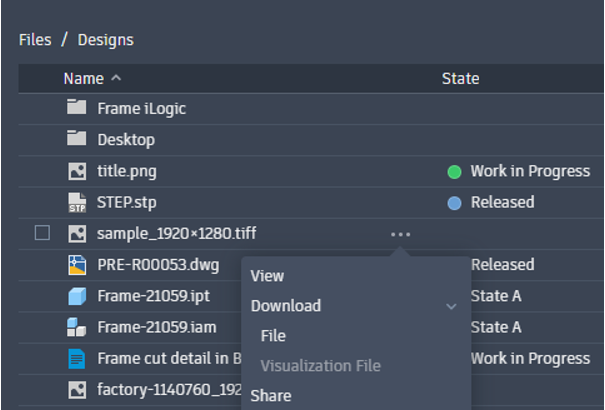This screenshot has height=410, width=605.
Task: Click the Desktop folder icon
Action: coord(76,138)
